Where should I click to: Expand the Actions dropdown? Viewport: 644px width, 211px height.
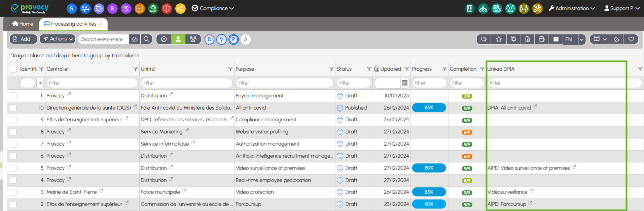tap(58, 39)
